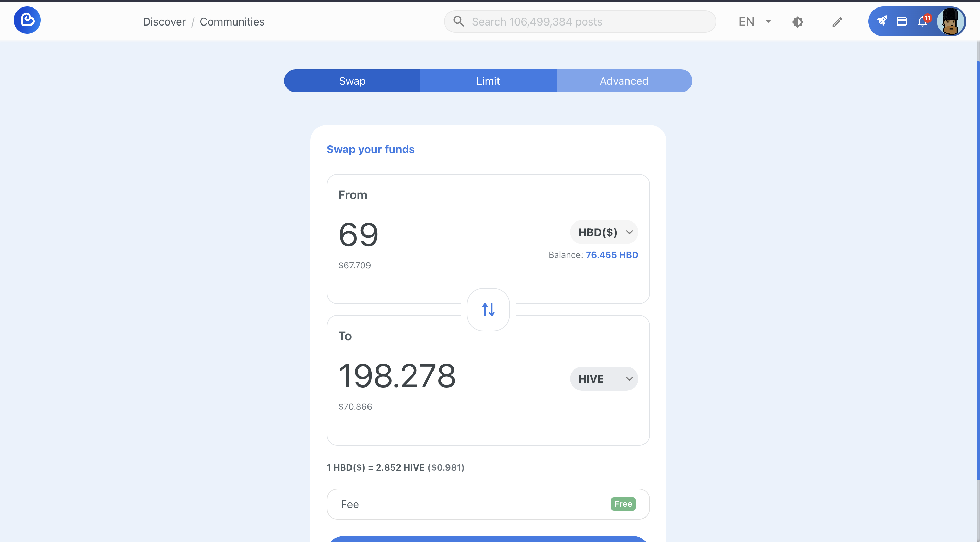The image size is (980, 542).
Task: Click the Swap your funds heading
Action: click(x=371, y=149)
